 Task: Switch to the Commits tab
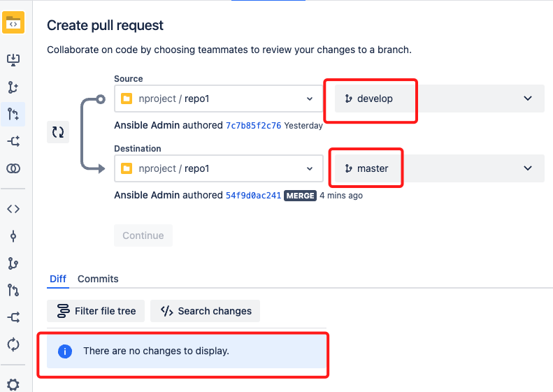pyautogui.click(x=98, y=279)
